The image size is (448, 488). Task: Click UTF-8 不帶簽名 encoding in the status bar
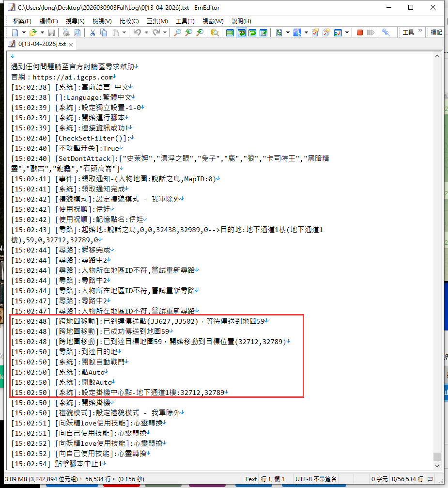[x=316, y=479]
